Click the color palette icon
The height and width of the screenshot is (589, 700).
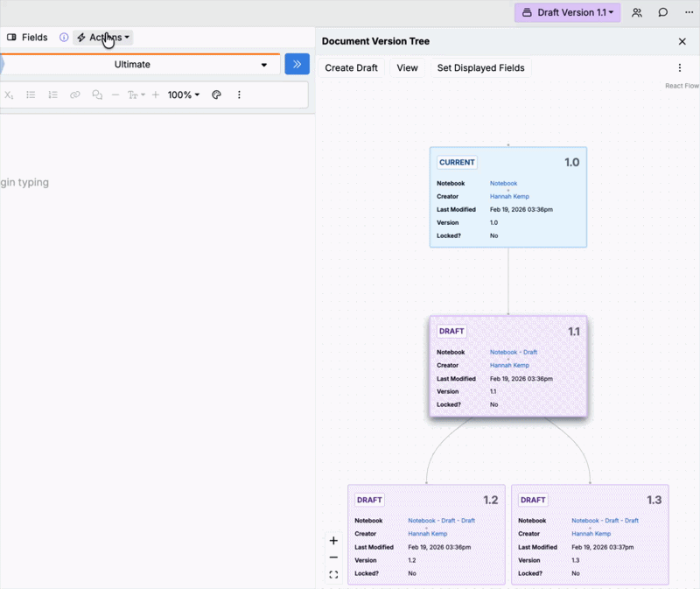click(217, 95)
